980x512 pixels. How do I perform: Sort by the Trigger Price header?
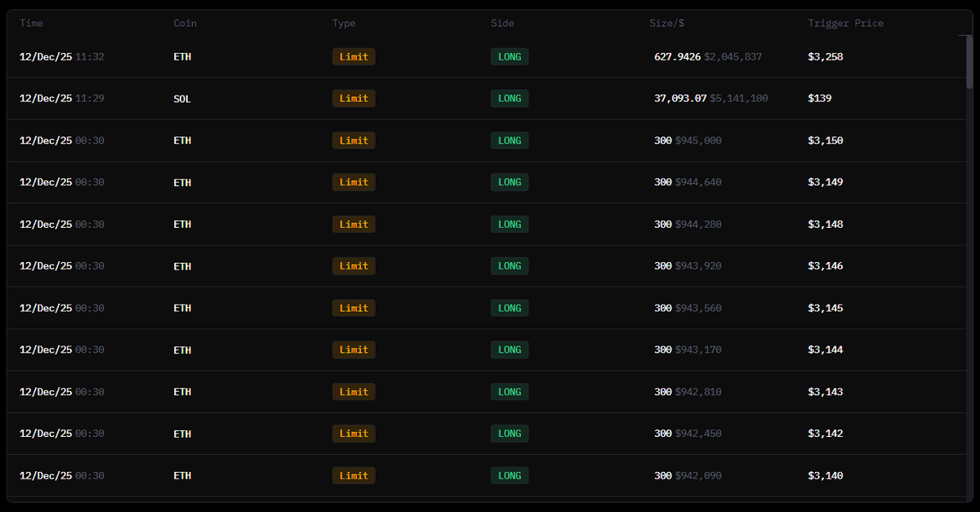(x=845, y=24)
